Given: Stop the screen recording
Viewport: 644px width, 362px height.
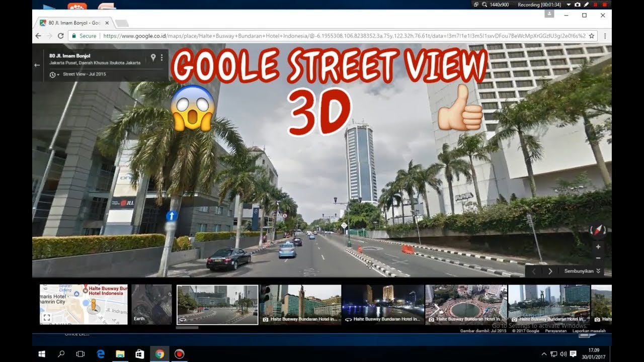Looking at the screenshot, I should [604, 5].
